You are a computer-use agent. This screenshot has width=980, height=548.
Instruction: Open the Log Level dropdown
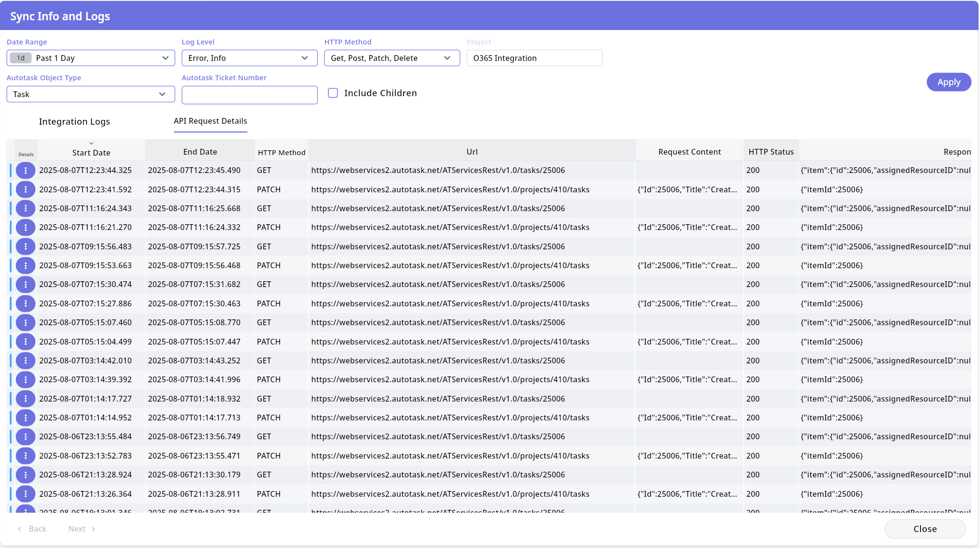click(x=249, y=58)
